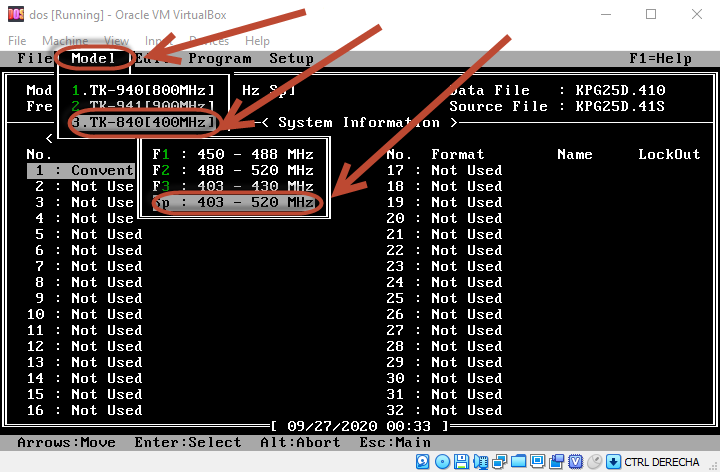Click the F1=Help label in the DOS menu bar

pos(660,58)
